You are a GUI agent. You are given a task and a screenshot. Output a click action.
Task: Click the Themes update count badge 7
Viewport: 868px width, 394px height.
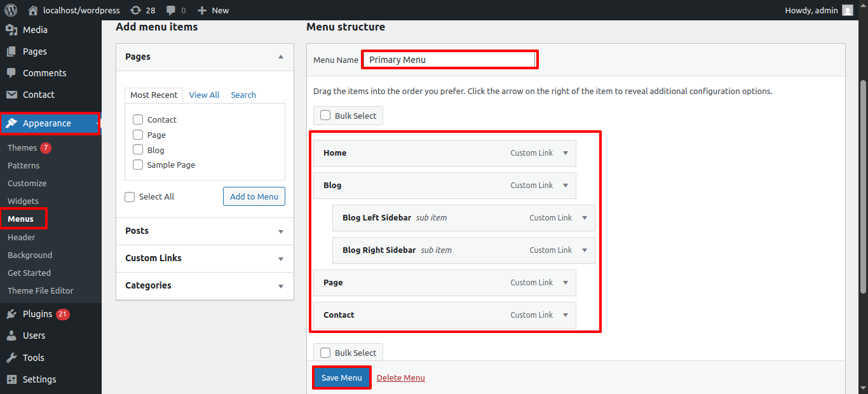tap(46, 147)
